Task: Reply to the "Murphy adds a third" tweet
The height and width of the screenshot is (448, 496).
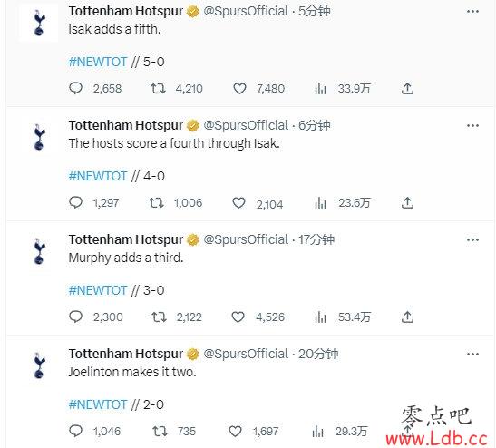Action: click(75, 317)
